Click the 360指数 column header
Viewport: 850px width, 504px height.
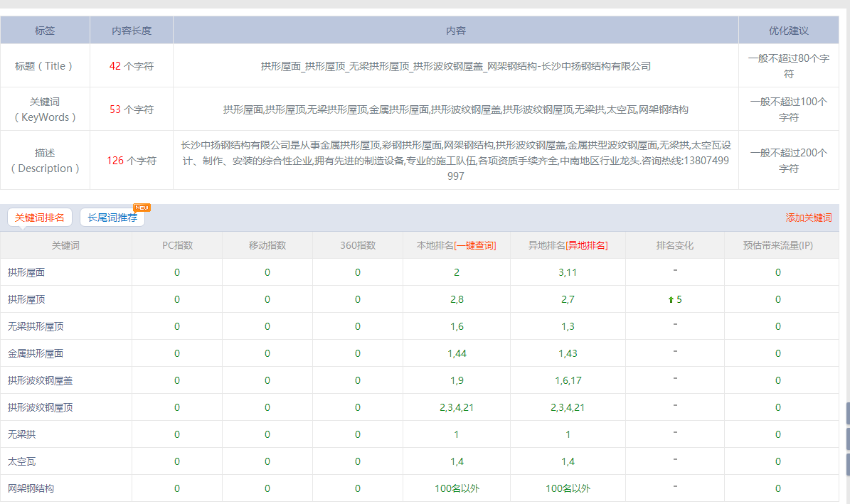point(358,245)
